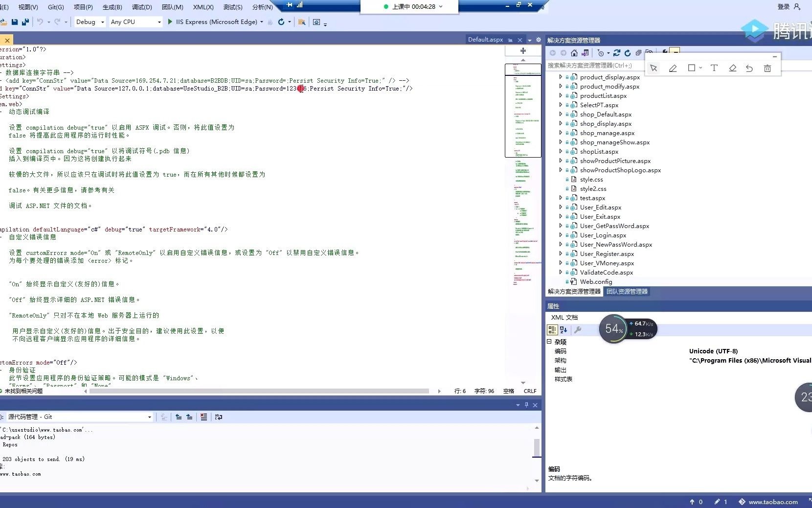Select the pen tool in annotation toolbar
The height and width of the screenshot is (508, 812).
[x=673, y=69]
